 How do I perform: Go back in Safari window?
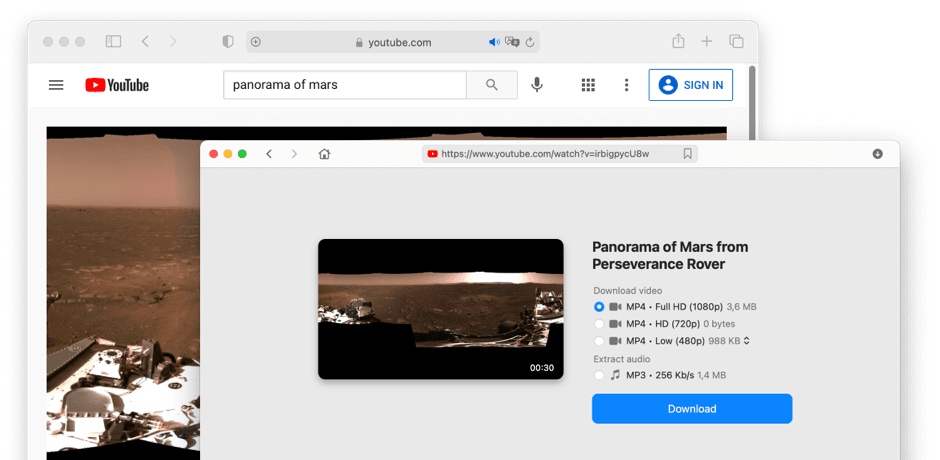(145, 41)
